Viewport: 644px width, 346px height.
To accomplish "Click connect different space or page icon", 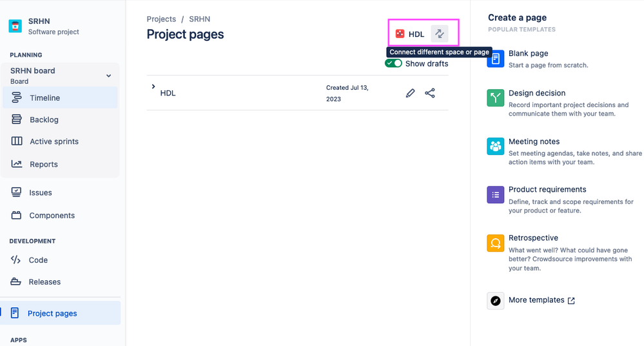I will point(440,34).
